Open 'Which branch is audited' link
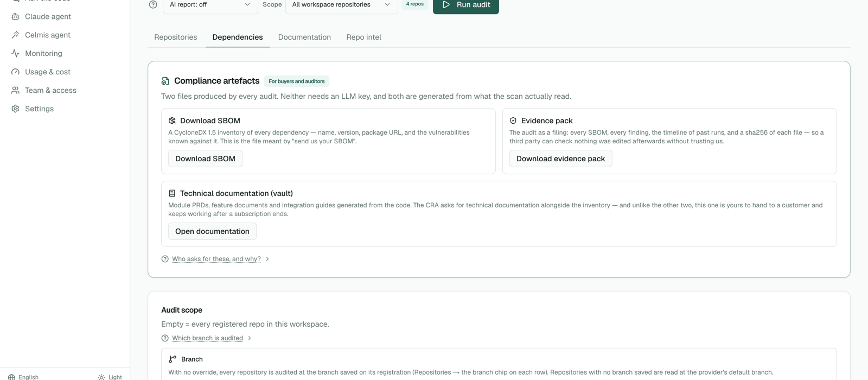 [207, 338]
